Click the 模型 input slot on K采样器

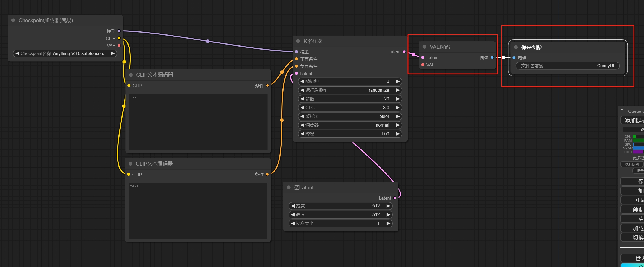tap(296, 52)
